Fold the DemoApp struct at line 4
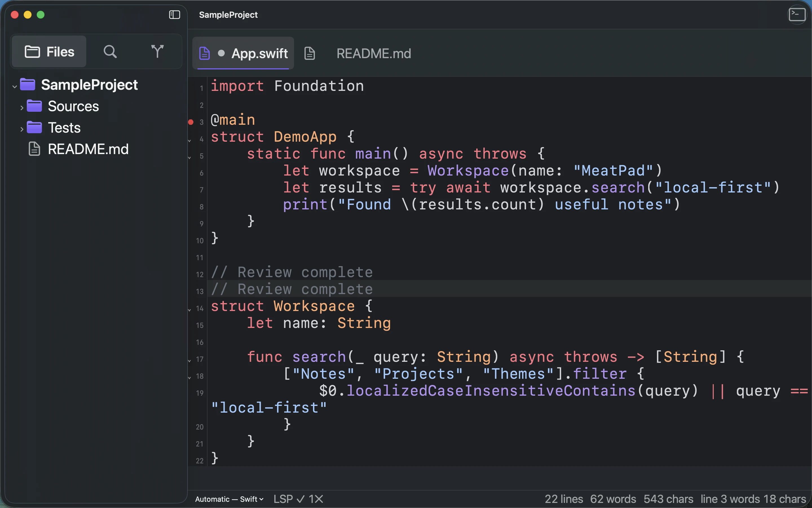 pyautogui.click(x=189, y=141)
